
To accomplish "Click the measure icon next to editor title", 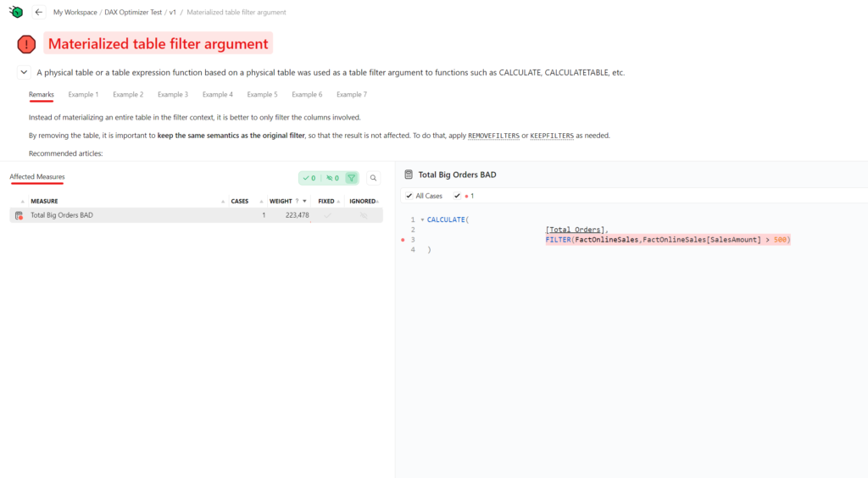I will point(409,175).
